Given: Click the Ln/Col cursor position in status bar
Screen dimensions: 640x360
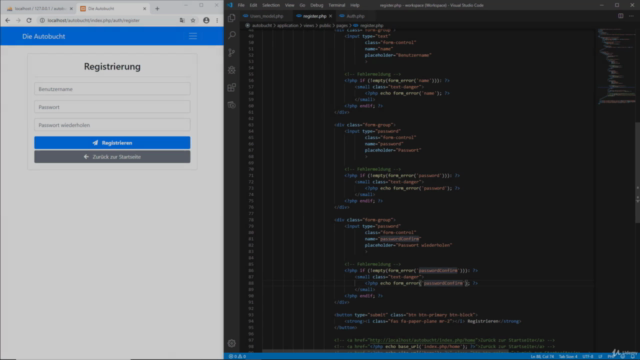Looking at the screenshot, I should click(x=542, y=357).
